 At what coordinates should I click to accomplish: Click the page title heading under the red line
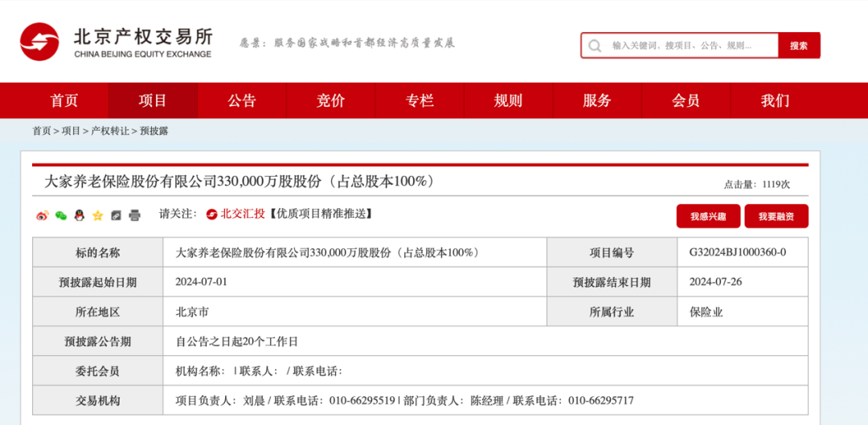coord(240,182)
